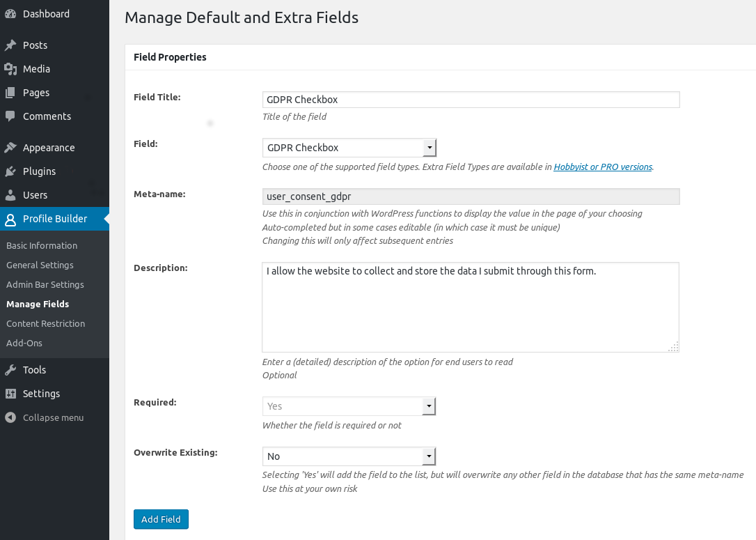Open Plugins from the sidebar
This screenshot has height=540, width=756.
pos(10,171)
